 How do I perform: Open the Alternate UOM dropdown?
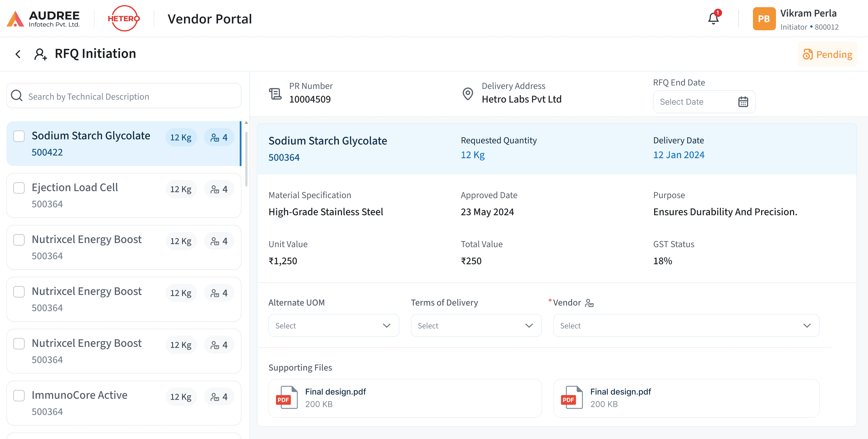(333, 325)
